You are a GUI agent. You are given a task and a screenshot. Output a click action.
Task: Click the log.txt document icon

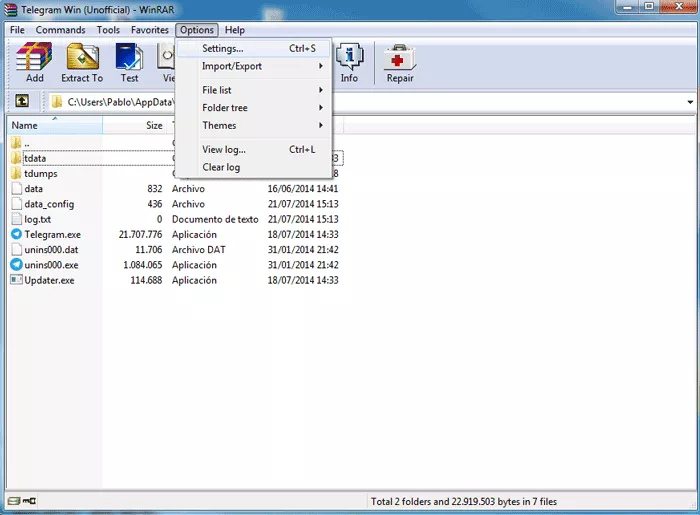pyautogui.click(x=16, y=219)
